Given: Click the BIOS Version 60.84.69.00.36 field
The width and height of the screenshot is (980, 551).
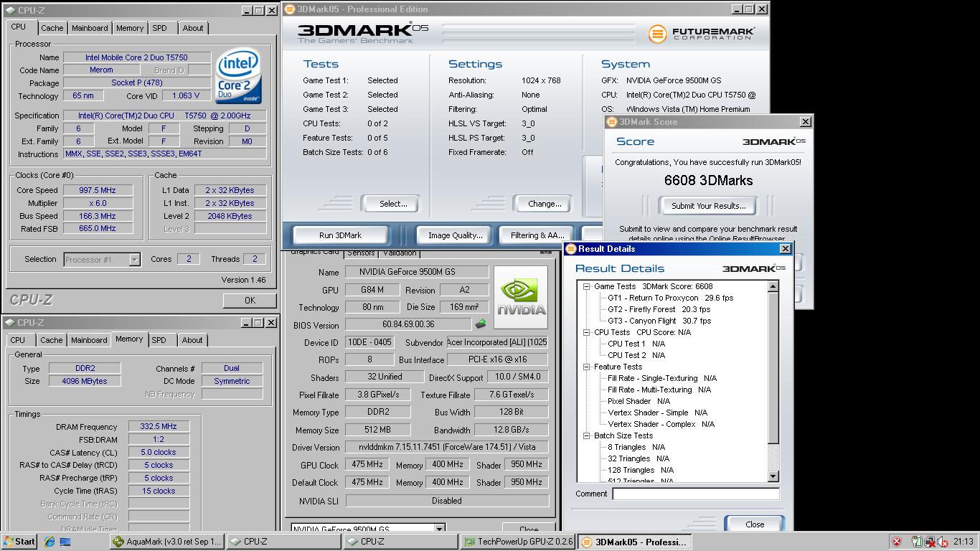Looking at the screenshot, I should (407, 325).
